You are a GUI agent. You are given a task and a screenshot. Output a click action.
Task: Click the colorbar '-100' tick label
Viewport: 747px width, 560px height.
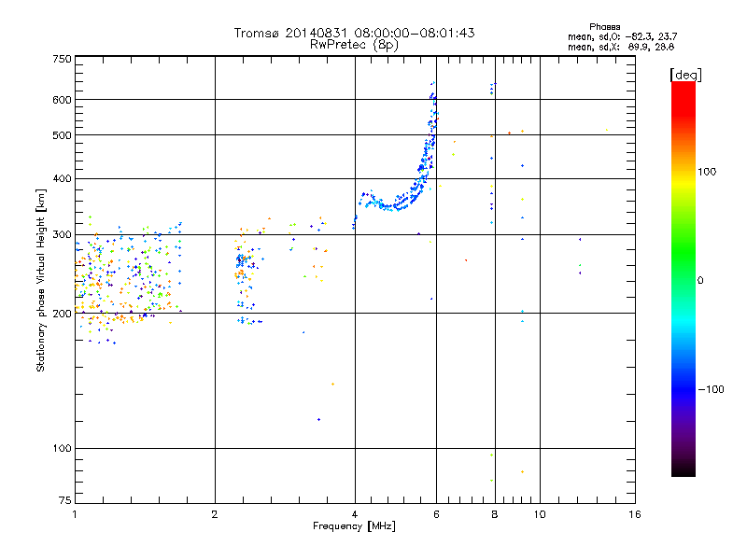pos(711,389)
